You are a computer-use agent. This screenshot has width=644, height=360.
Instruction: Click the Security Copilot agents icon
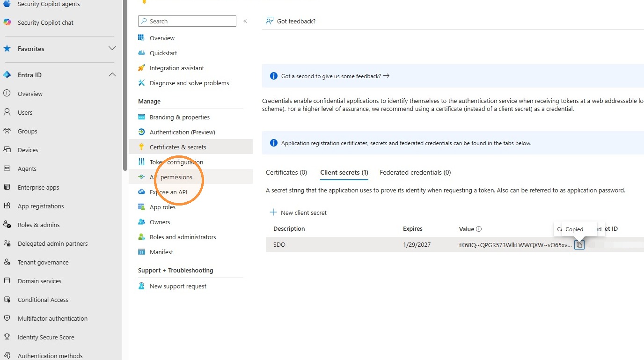tap(7, 4)
